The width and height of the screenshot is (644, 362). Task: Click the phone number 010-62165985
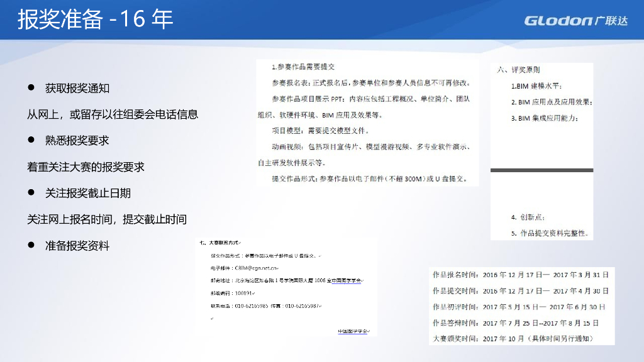252,306
